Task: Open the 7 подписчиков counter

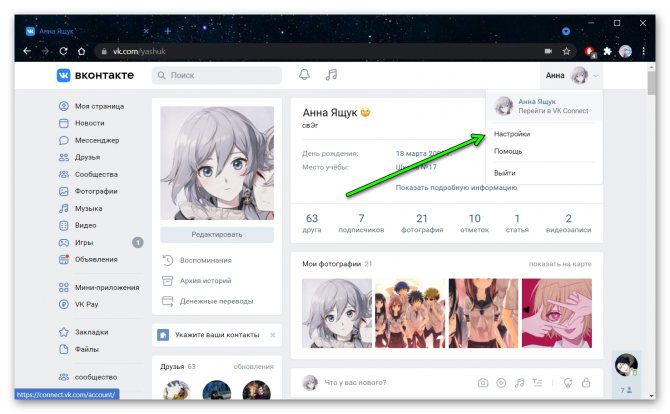Action: tap(361, 223)
